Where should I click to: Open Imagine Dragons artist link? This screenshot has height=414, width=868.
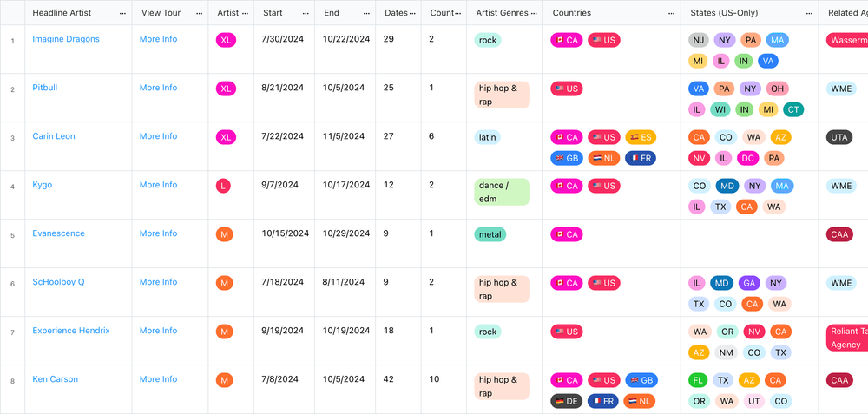click(66, 39)
